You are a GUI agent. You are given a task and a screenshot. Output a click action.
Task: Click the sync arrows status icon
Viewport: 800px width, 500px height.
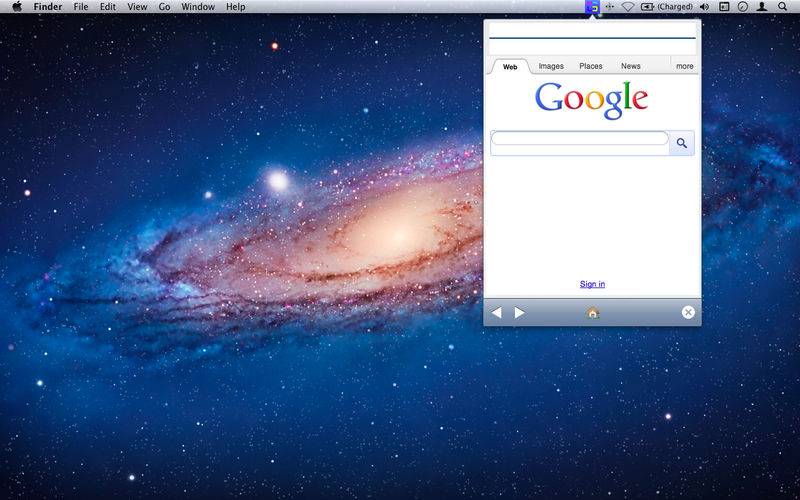coord(609,7)
